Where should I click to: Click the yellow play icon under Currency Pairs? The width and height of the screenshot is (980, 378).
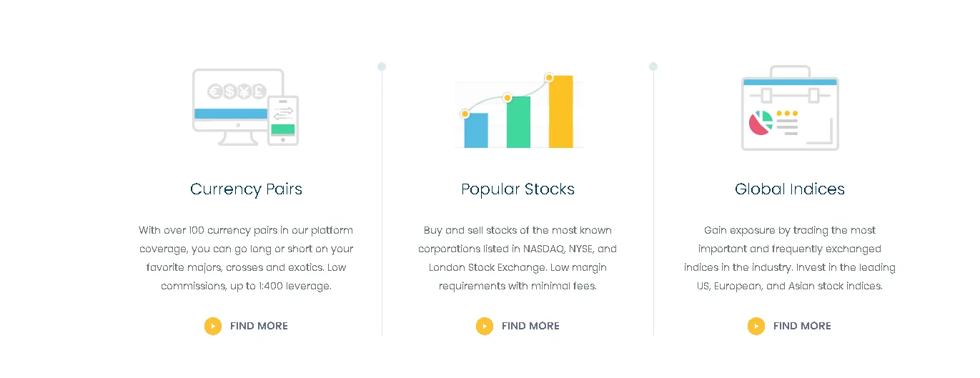pos(213,326)
